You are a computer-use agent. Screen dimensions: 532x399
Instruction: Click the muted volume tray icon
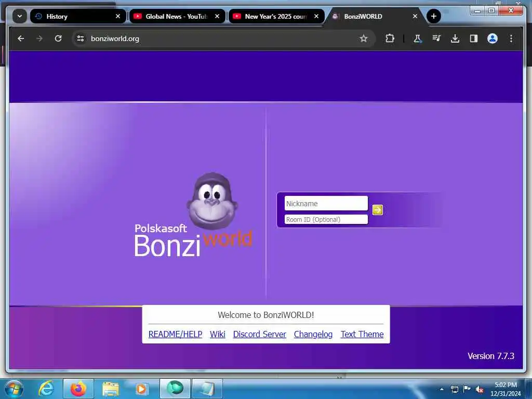pos(480,389)
